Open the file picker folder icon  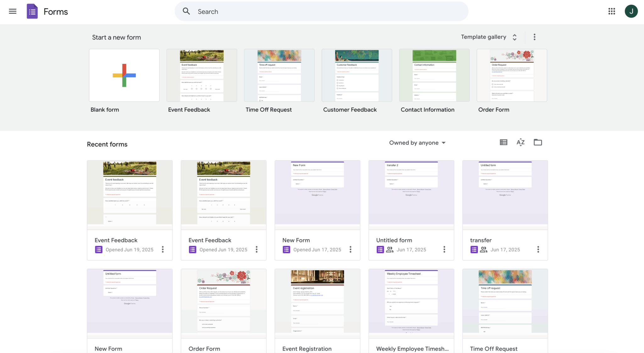(x=538, y=142)
